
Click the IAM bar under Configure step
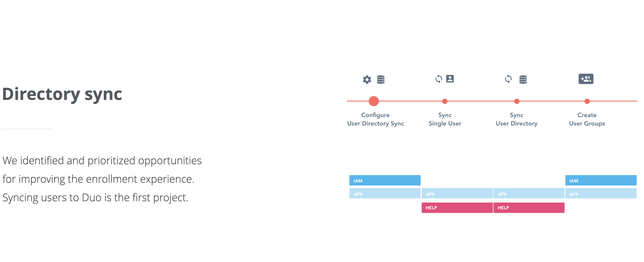(x=385, y=180)
